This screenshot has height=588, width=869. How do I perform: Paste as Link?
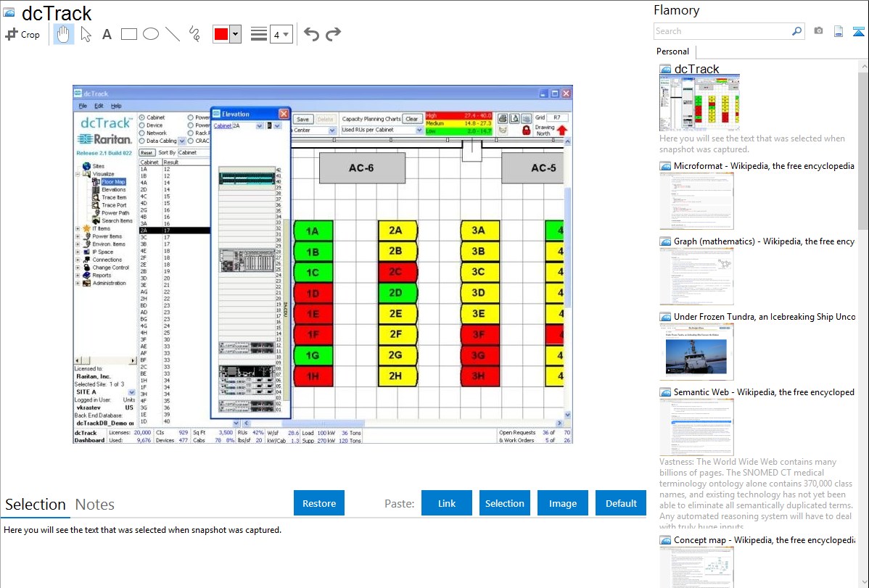(x=447, y=503)
